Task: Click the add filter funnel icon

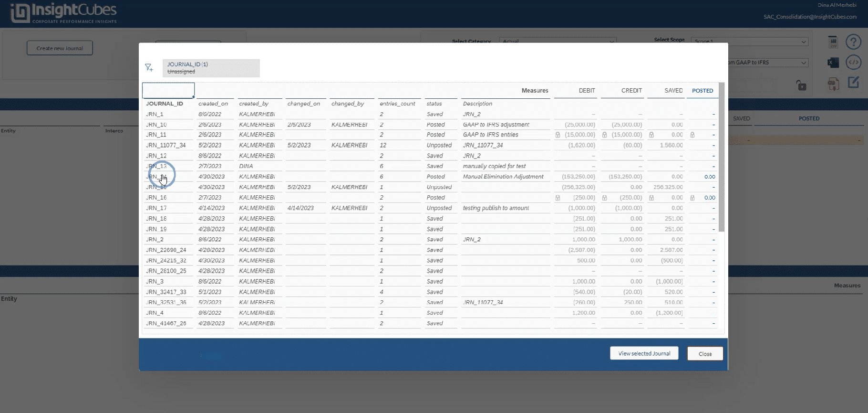Action: point(149,68)
